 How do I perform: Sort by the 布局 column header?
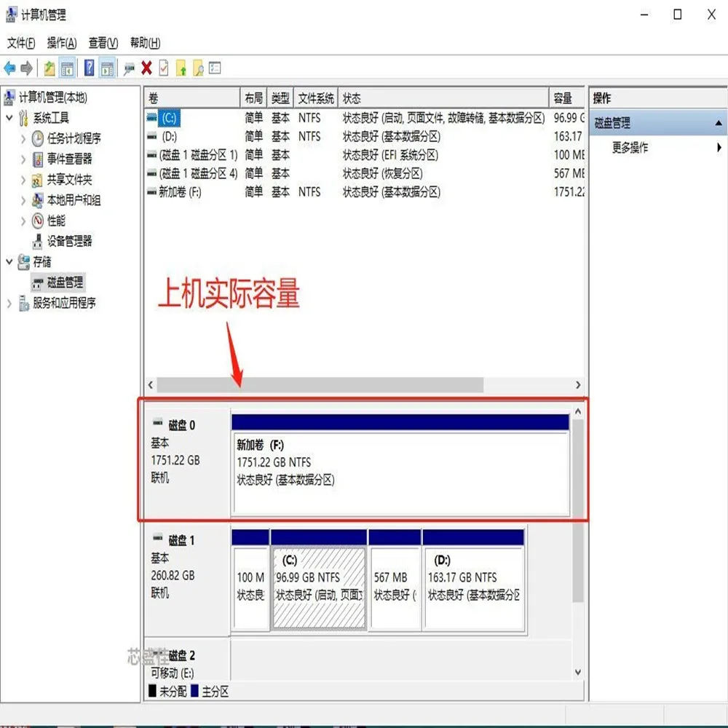coord(253,98)
